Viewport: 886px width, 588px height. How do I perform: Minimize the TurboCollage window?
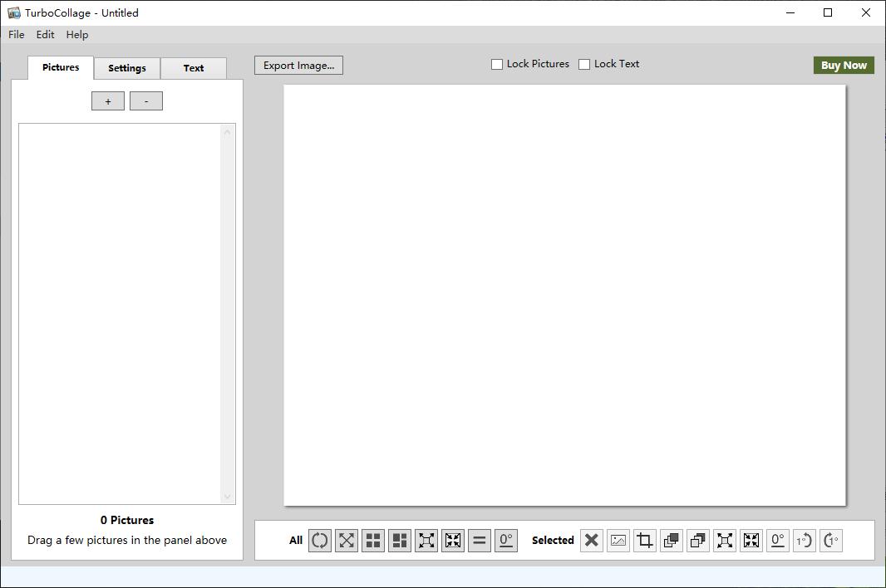pos(790,12)
